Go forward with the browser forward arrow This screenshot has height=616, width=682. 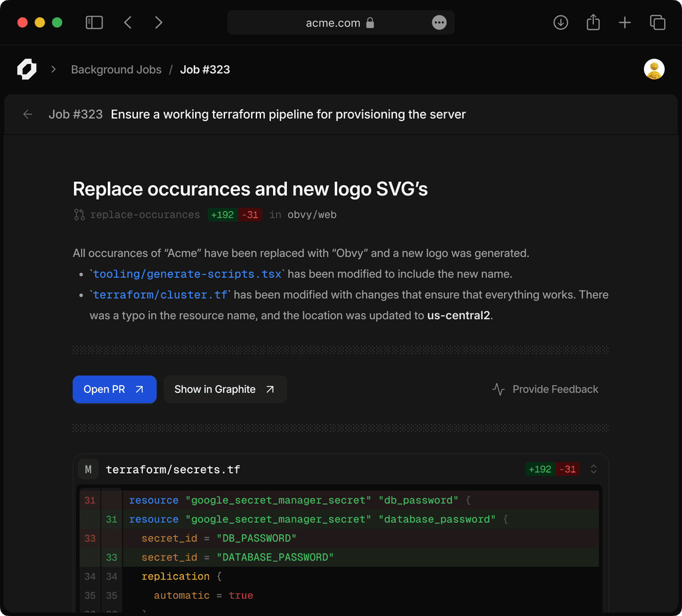[x=159, y=23]
